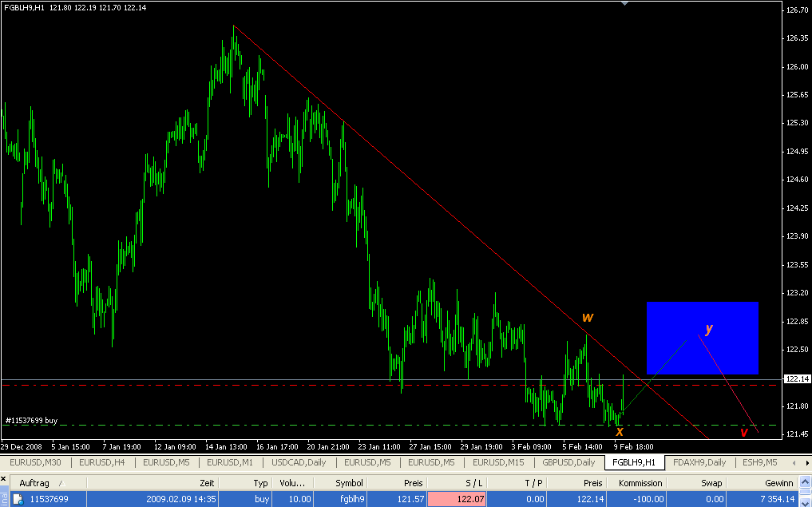Click the active FGBLH9,H1 tab
Image resolution: width=812 pixels, height=507 pixels.
635,462
